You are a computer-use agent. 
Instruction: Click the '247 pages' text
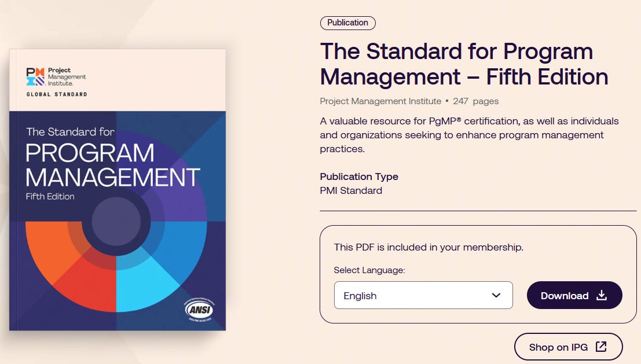point(476,101)
